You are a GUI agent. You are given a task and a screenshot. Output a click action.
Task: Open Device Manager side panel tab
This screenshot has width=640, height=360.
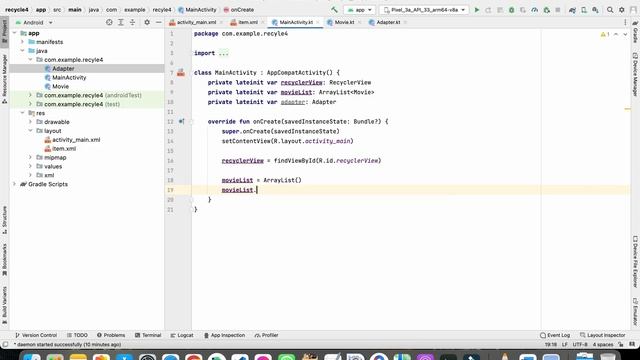click(x=635, y=75)
